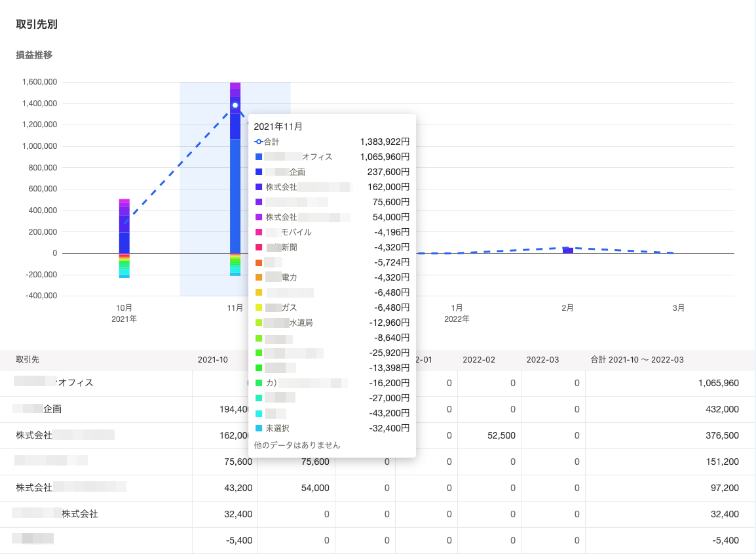This screenshot has width=756, height=554.
Task: Click the 3月 x-axis label
Action: click(679, 308)
